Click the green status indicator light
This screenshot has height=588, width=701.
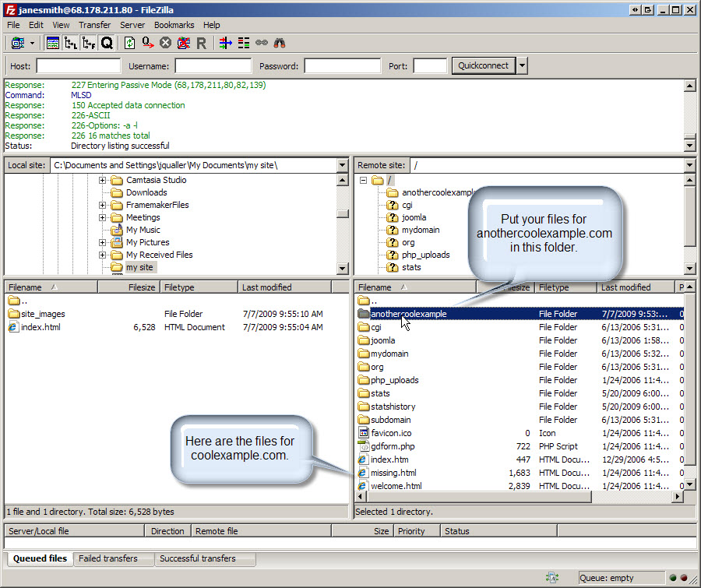click(673, 578)
